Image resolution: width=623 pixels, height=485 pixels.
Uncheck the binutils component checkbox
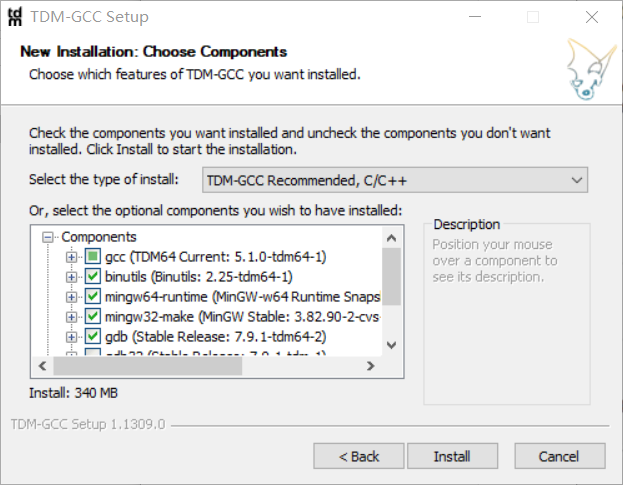click(93, 276)
